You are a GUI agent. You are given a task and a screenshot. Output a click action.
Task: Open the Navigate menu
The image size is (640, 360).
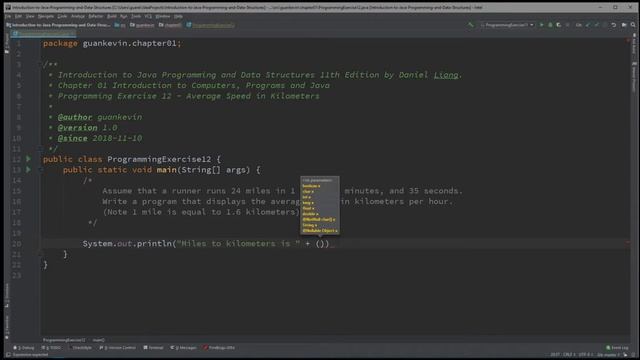point(46,16)
